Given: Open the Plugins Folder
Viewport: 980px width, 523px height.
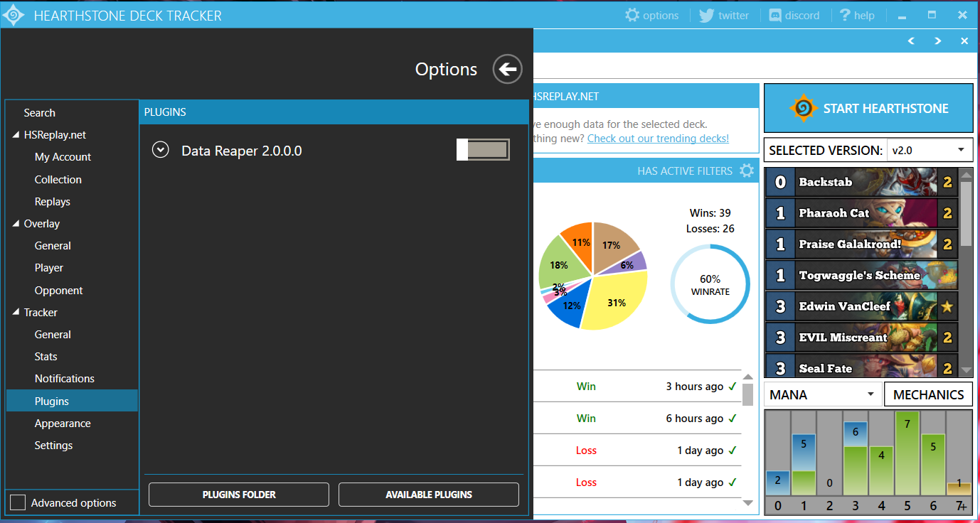Looking at the screenshot, I should 239,495.
